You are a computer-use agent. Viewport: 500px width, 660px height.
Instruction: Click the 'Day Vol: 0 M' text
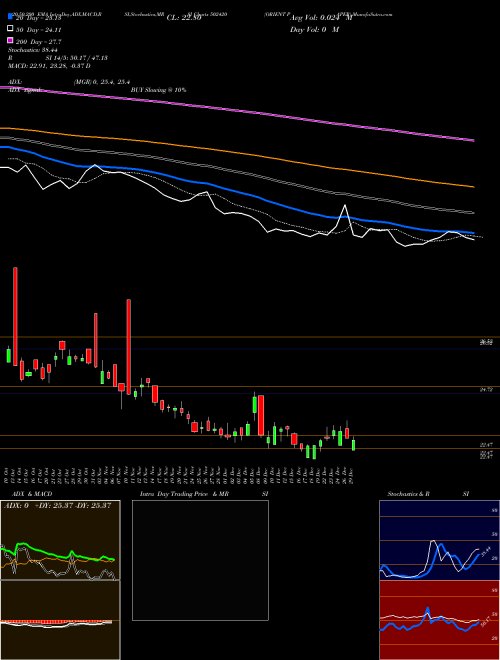tap(314, 29)
